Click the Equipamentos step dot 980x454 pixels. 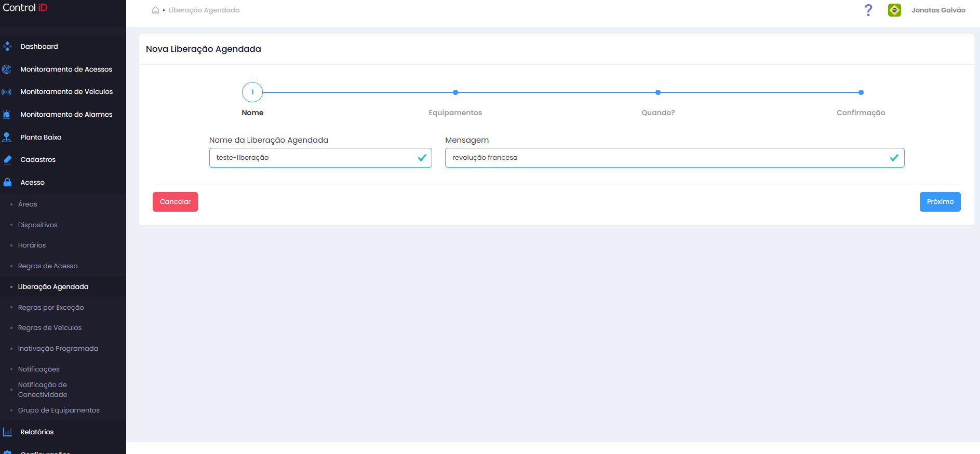click(x=455, y=92)
